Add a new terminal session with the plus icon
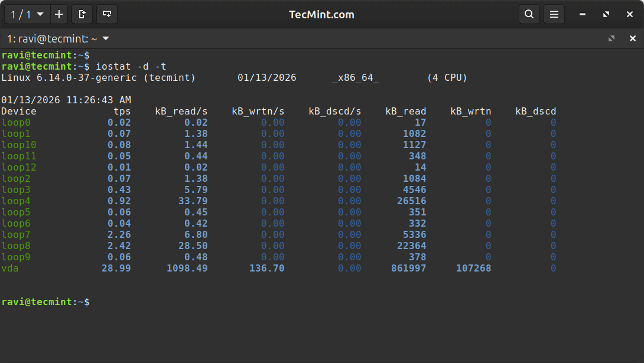644x363 pixels. (x=58, y=14)
